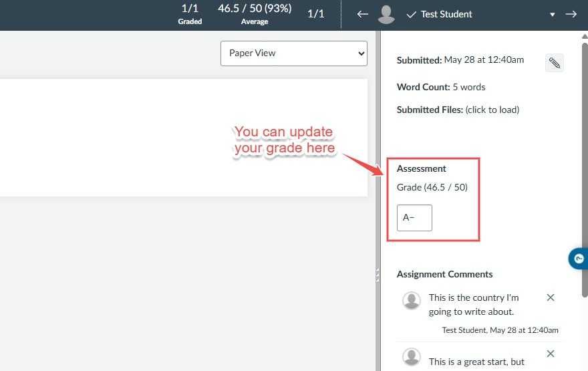Screen dimensions: 588x371
Task: Click the 1/1 student position indicator
Action: [x=316, y=14]
